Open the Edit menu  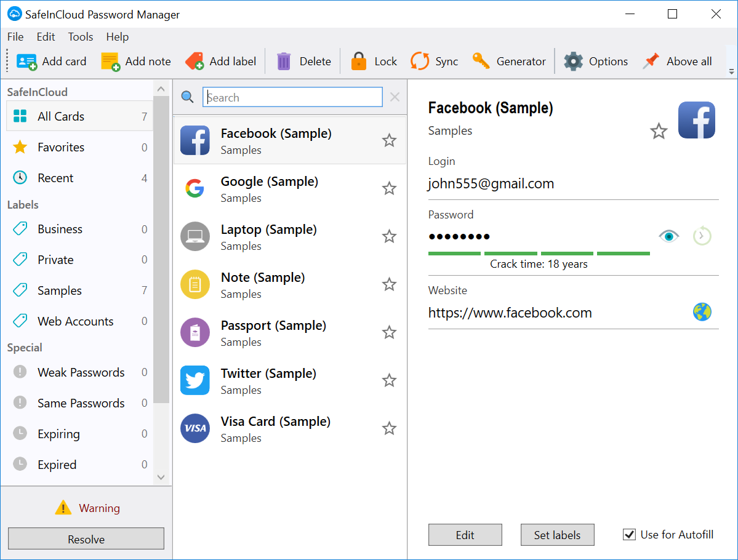point(46,37)
